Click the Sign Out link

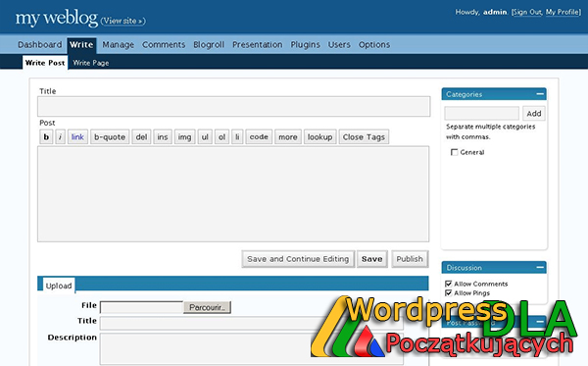click(527, 12)
